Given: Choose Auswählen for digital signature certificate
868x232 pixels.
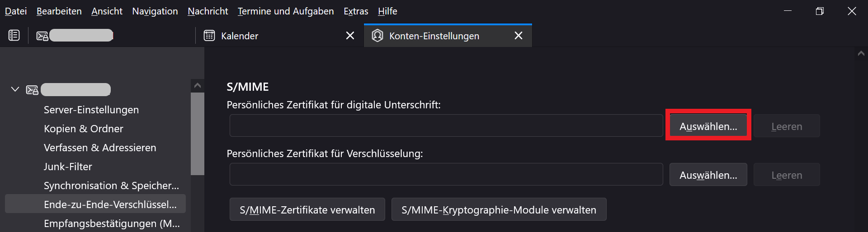Looking at the screenshot, I should pyautogui.click(x=708, y=126).
